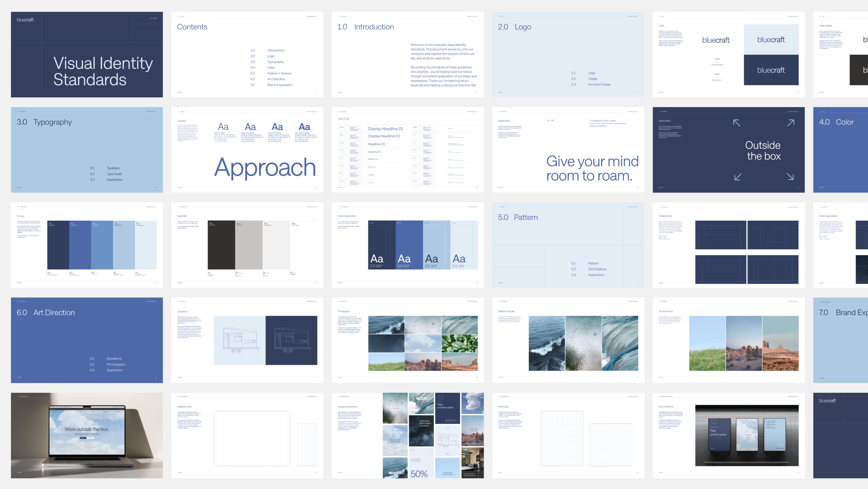Select the Out-of-Home billboard slide
This screenshot has width=868, height=489.
[729, 435]
